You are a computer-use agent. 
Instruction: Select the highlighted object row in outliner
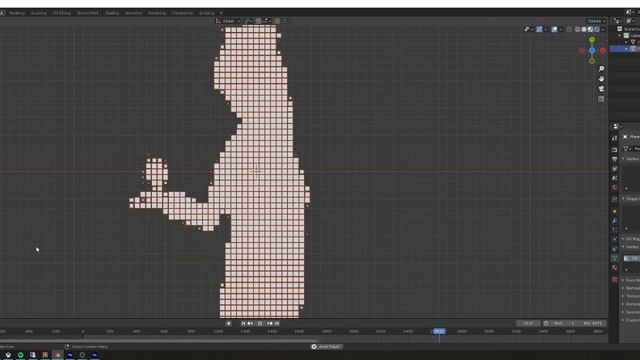point(625,49)
